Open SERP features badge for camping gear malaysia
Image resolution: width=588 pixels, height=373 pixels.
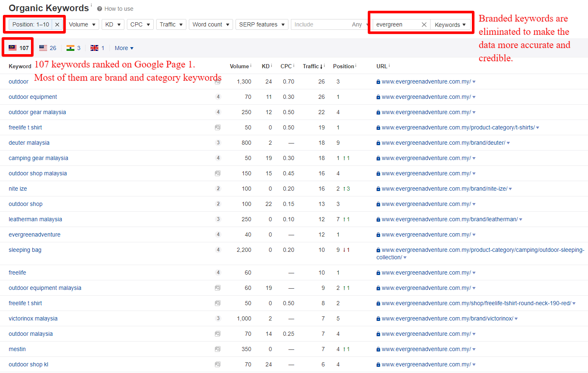tap(218, 158)
